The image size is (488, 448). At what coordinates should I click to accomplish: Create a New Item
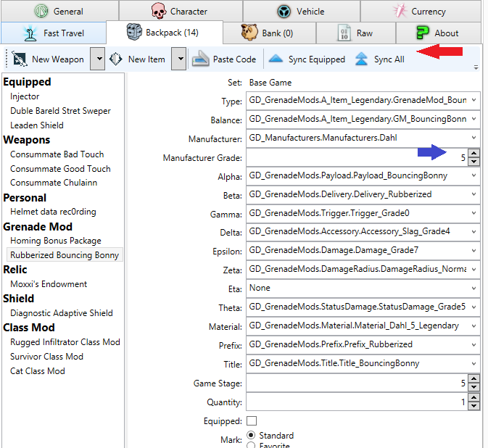pyautogui.click(x=137, y=59)
